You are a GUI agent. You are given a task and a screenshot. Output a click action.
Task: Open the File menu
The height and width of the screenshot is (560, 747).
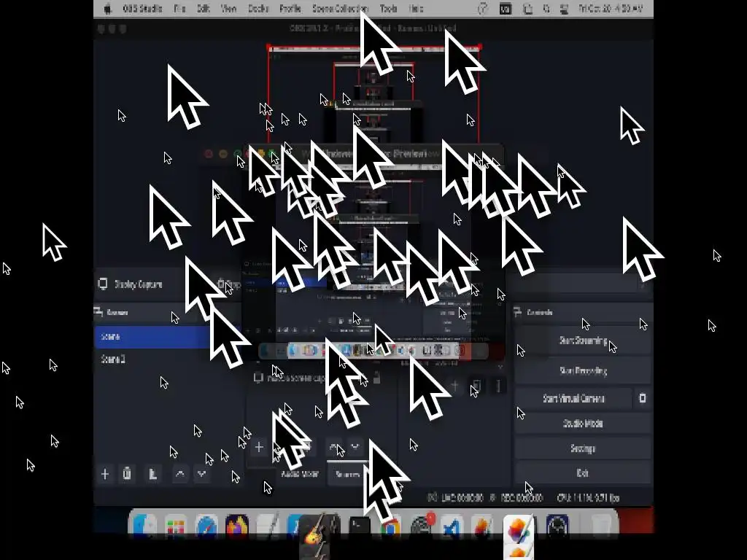coord(179,9)
